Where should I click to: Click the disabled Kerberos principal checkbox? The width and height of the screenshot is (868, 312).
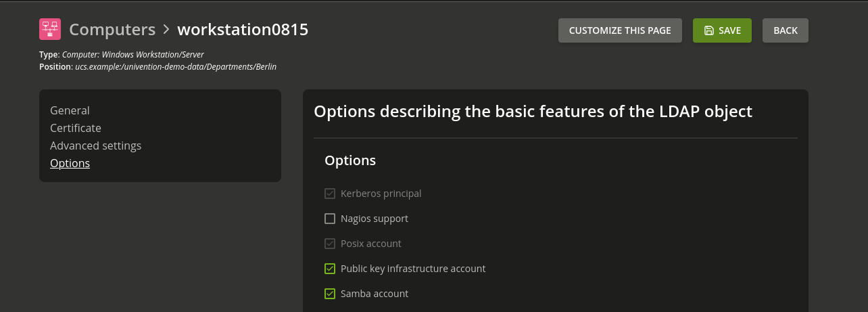click(x=330, y=194)
